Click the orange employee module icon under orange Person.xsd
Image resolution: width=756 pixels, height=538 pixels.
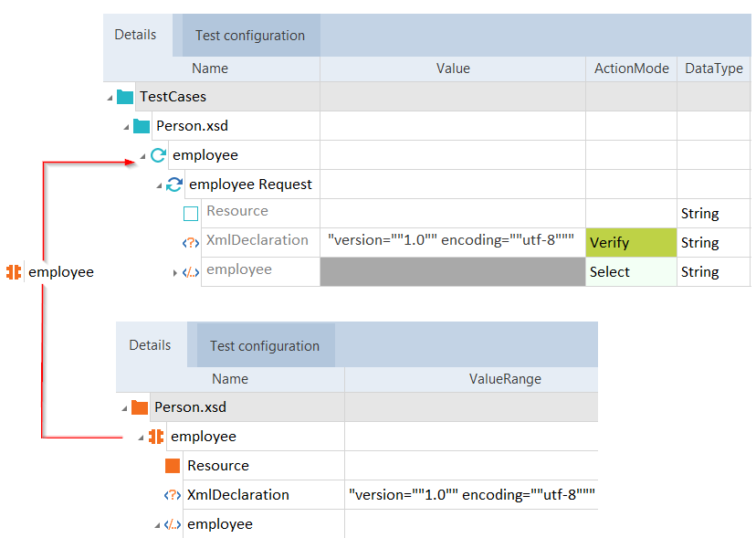(x=156, y=437)
